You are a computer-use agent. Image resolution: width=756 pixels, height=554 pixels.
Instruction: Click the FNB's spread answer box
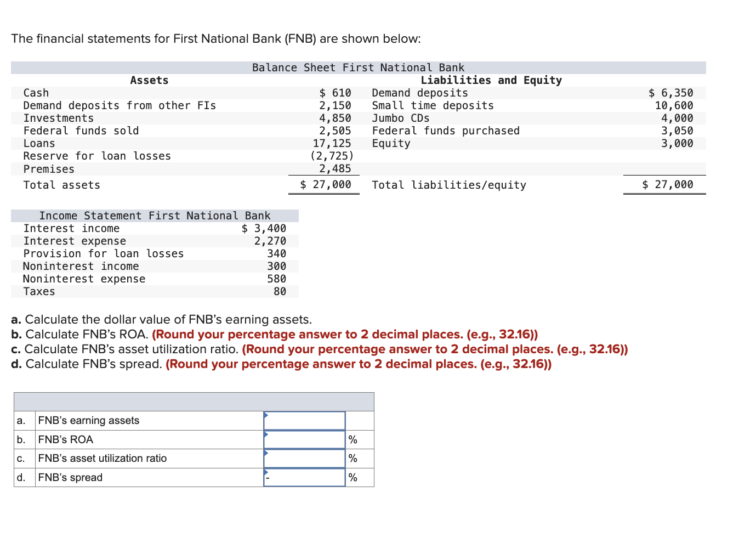click(304, 477)
